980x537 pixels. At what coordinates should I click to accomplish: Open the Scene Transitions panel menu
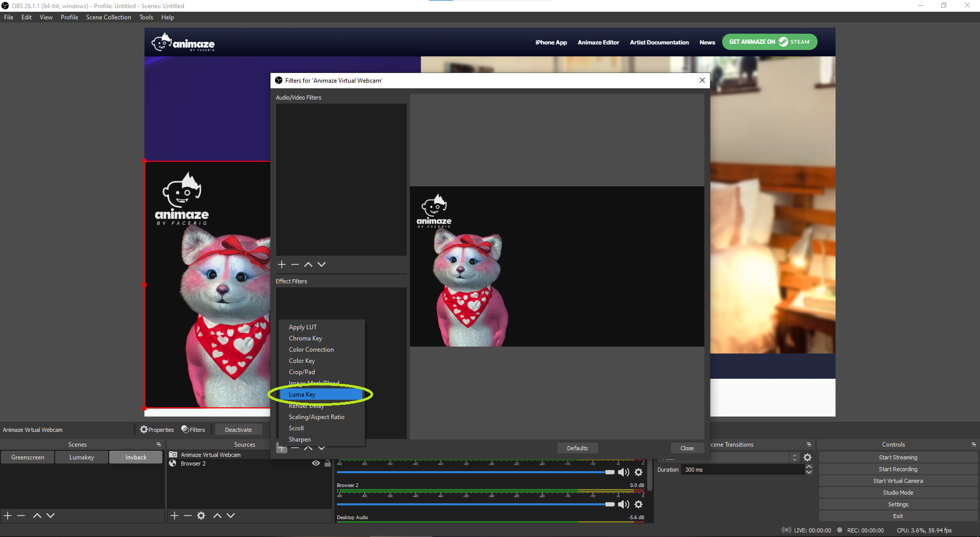coord(808,444)
